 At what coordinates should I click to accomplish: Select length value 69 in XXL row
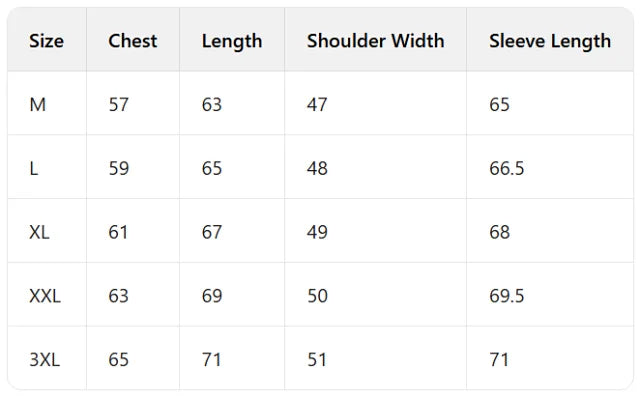(x=212, y=296)
